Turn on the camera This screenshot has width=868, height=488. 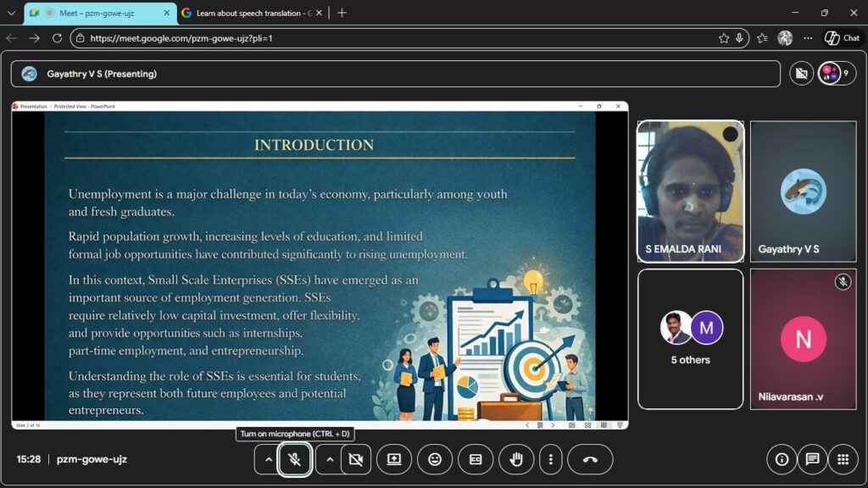[x=356, y=459]
